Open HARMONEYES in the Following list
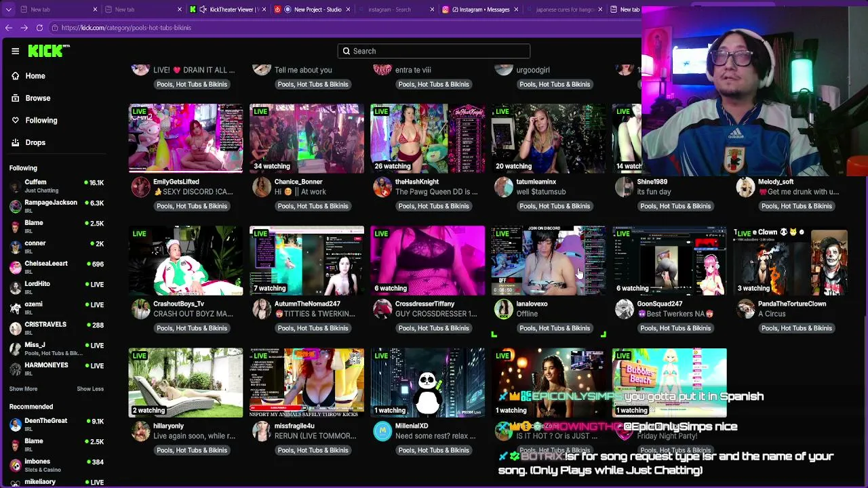 coord(57,369)
